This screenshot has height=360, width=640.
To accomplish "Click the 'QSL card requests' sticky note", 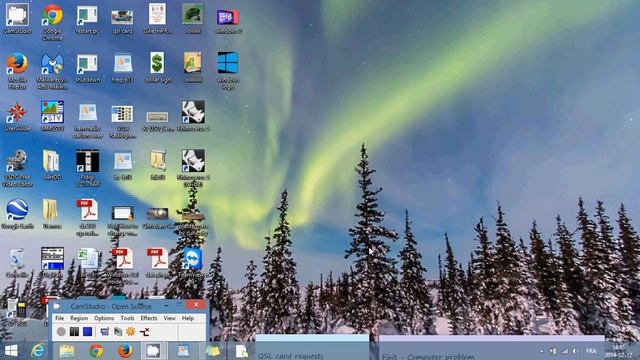I will [x=312, y=347].
